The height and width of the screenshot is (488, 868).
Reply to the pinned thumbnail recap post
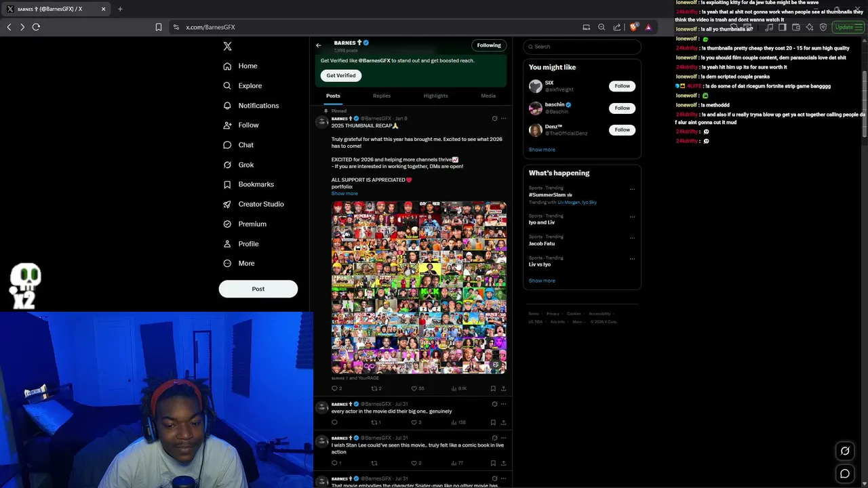pyautogui.click(x=334, y=388)
